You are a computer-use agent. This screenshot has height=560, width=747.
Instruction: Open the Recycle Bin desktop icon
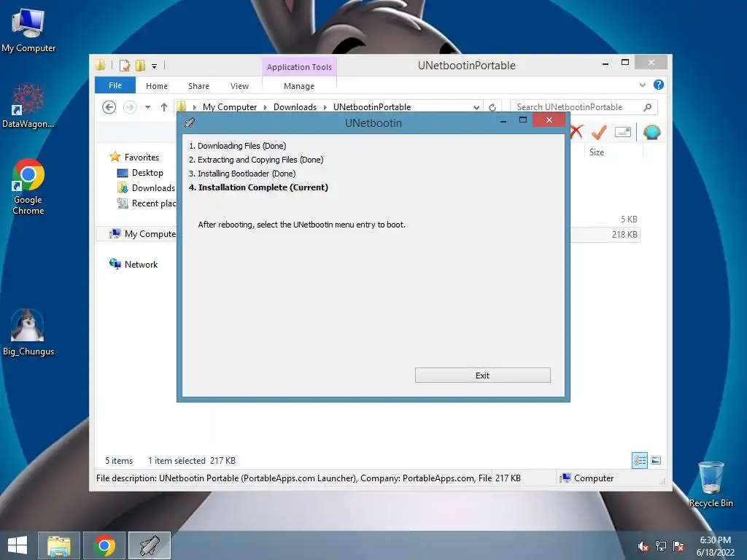pyautogui.click(x=711, y=484)
